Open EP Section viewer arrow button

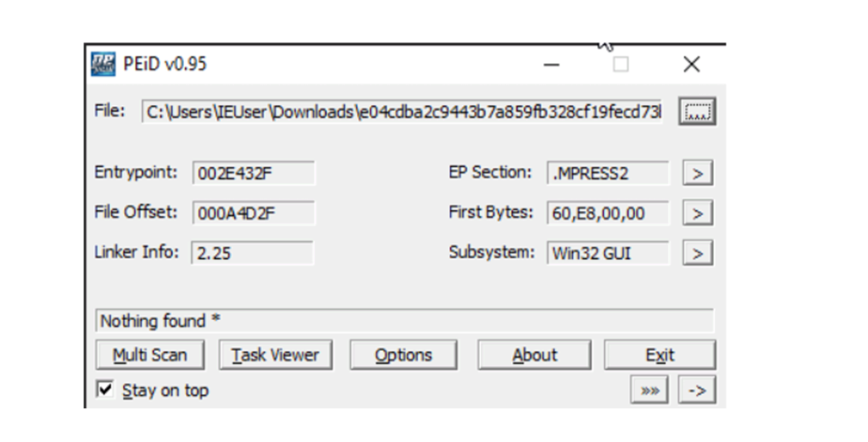[697, 174]
